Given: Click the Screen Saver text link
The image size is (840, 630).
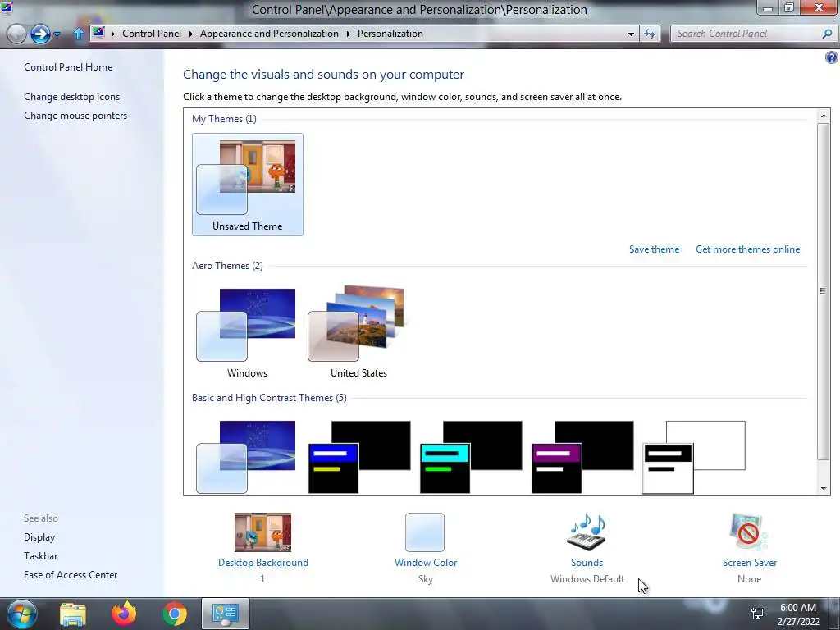Looking at the screenshot, I should (x=750, y=563).
